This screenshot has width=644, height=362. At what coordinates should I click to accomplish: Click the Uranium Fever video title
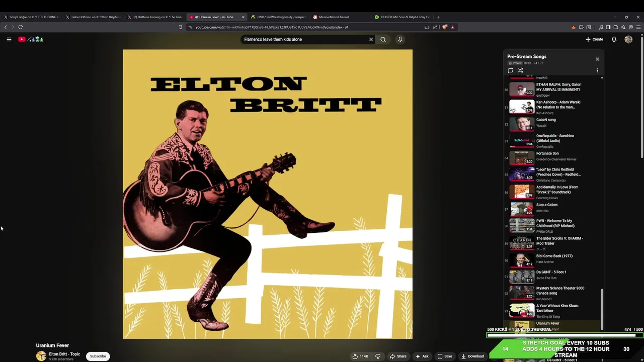point(52,345)
